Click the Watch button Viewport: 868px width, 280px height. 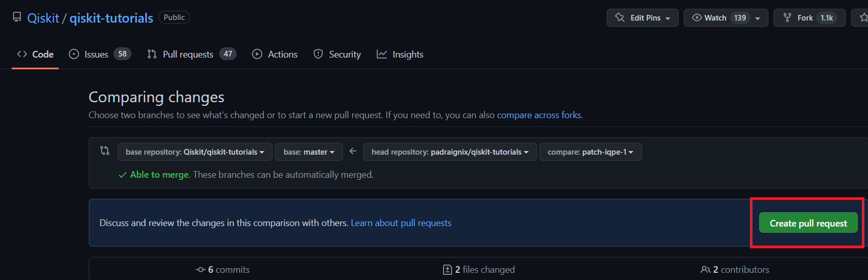pos(726,18)
